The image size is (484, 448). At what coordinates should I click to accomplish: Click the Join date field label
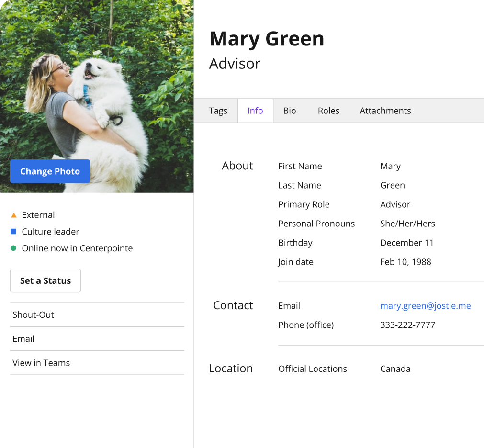[x=296, y=262]
